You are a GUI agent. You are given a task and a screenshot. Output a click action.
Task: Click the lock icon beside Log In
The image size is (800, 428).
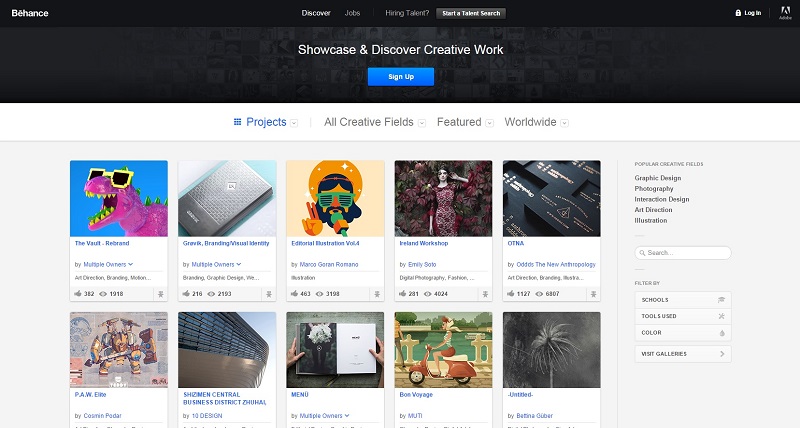coord(738,13)
